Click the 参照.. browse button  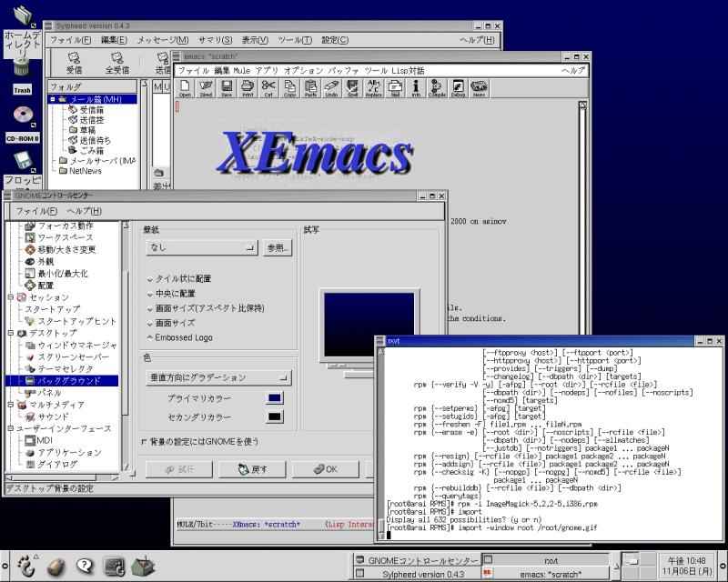pyautogui.click(x=278, y=248)
